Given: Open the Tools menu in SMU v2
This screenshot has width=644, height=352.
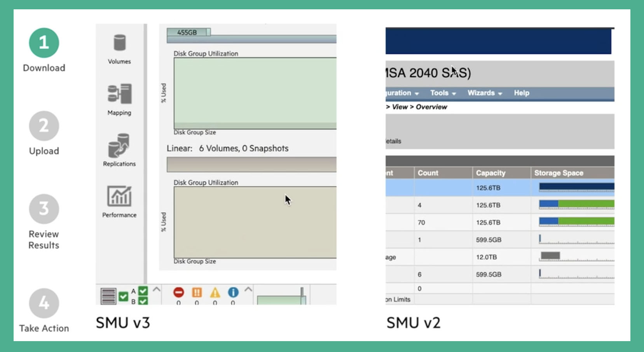Looking at the screenshot, I should 443,93.
